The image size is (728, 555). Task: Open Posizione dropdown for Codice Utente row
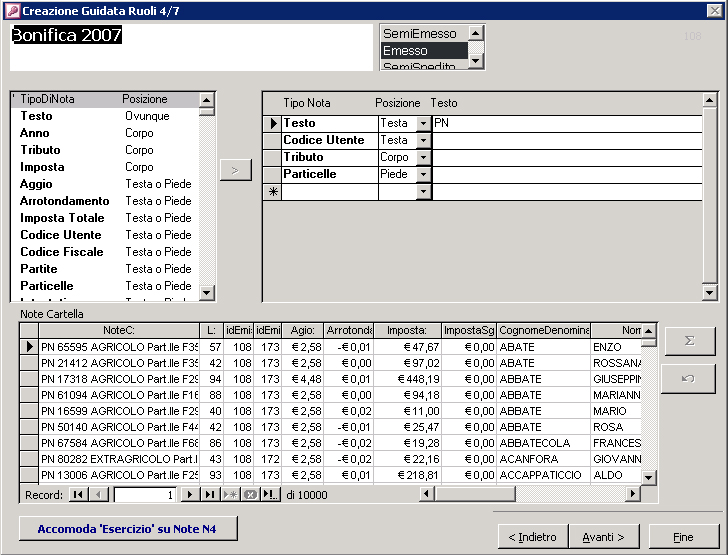click(x=423, y=140)
